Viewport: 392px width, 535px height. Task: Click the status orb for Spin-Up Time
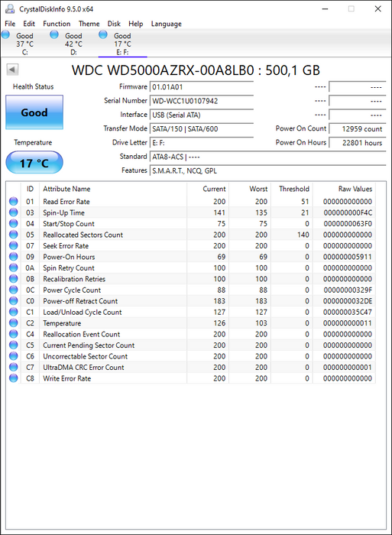(14, 212)
